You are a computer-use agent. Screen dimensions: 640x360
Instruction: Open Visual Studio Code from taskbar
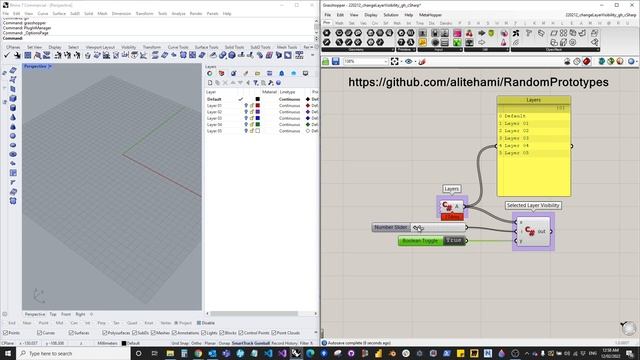tap(268, 353)
